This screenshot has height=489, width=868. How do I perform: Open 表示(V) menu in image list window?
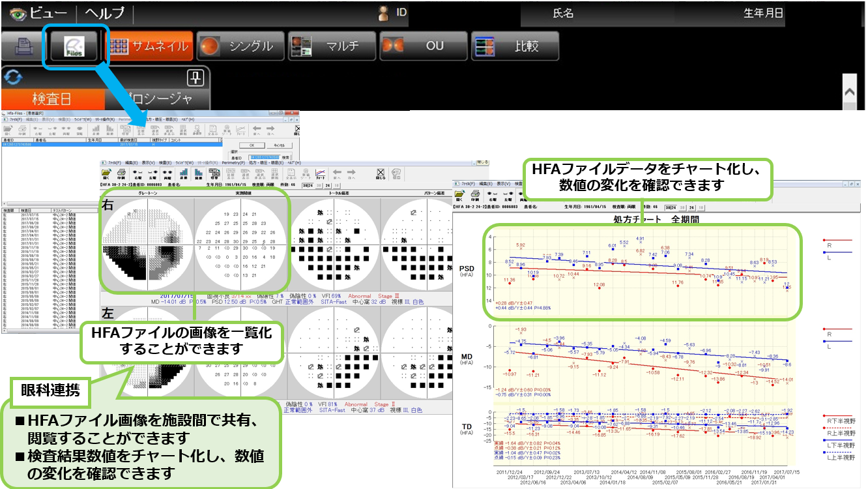[x=149, y=162]
